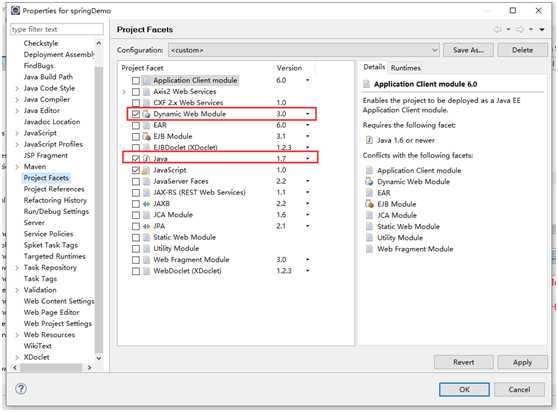
Task: Click the type filter text field
Action: (57, 30)
